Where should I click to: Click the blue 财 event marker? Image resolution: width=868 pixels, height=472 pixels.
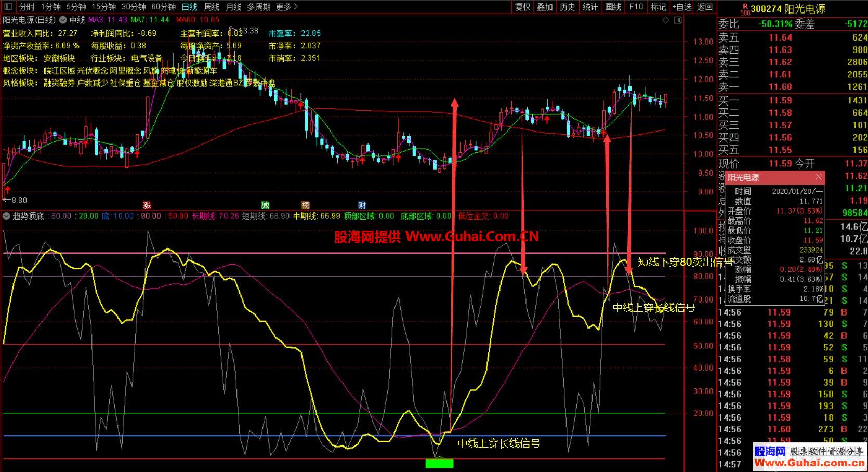(x=362, y=205)
